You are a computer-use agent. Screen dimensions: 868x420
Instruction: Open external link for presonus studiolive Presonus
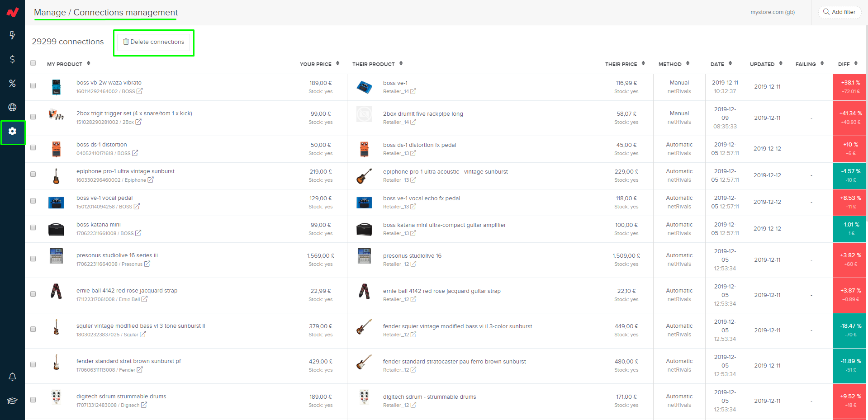(x=147, y=264)
